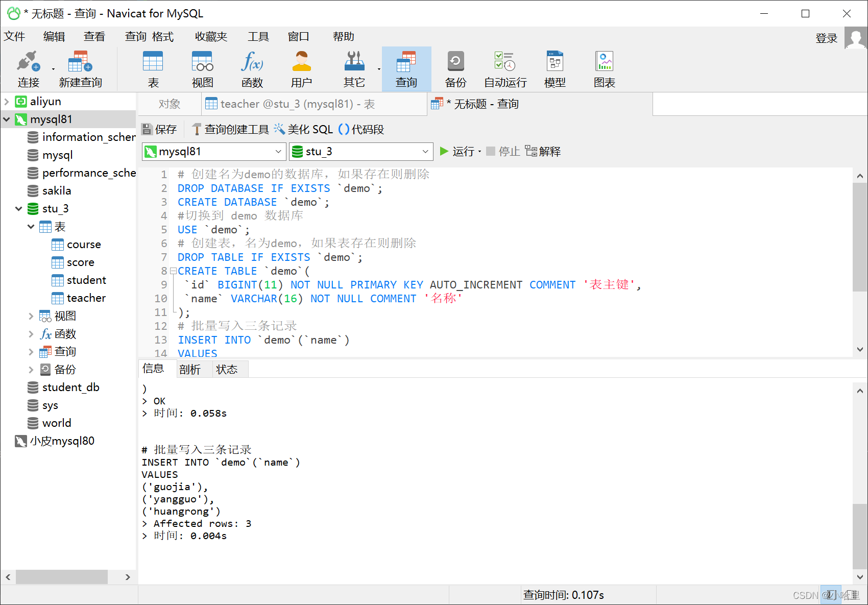Open the query builder tool

231,129
